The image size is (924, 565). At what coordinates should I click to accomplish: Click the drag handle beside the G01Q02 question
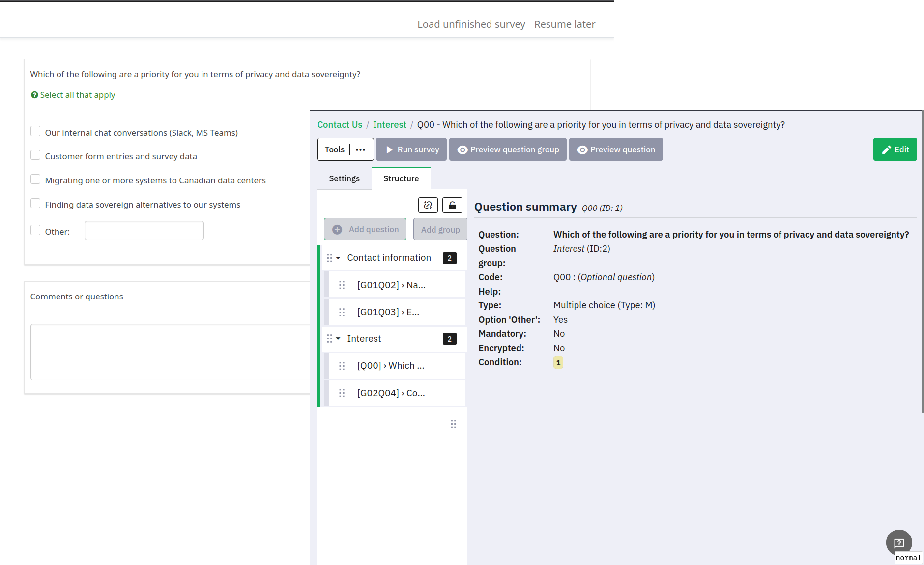(x=342, y=285)
